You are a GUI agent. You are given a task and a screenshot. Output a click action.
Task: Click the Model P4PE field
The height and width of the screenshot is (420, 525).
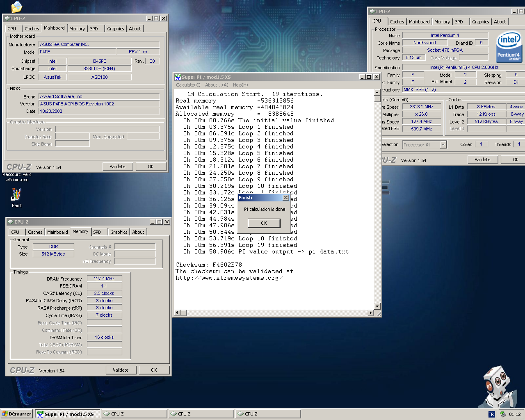tap(77, 52)
